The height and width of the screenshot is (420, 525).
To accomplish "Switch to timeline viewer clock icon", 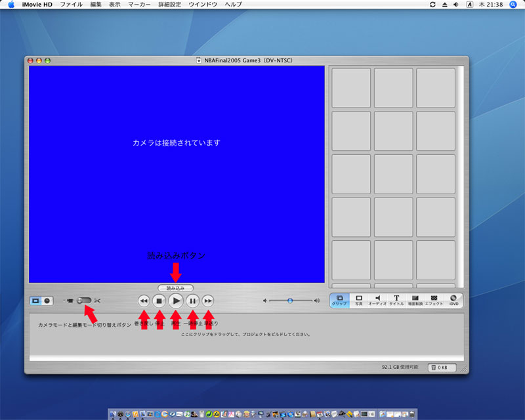I will (x=47, y=301).
